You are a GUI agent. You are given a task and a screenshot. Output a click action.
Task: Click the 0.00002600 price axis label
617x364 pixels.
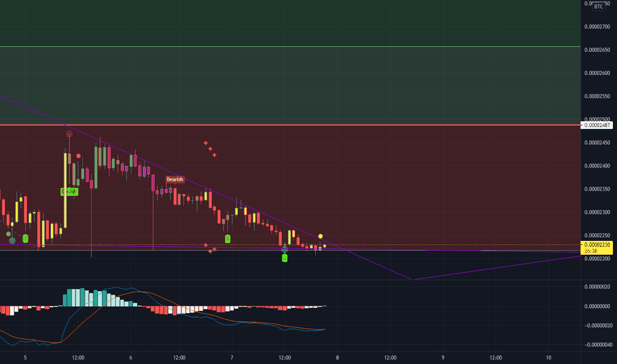[x=597, y=73]
